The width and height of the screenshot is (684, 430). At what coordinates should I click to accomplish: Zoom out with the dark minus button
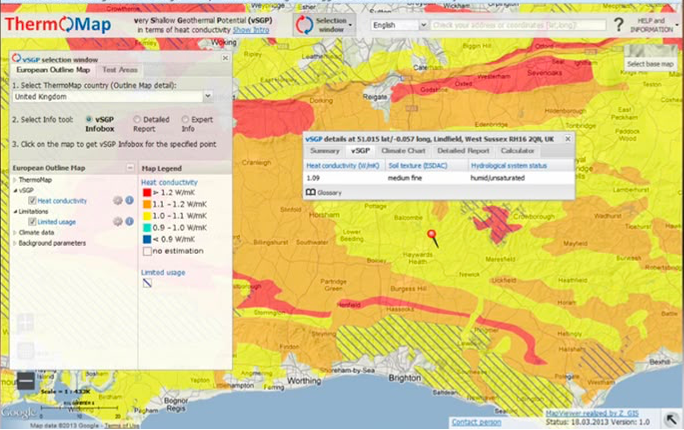pos(25,381)
